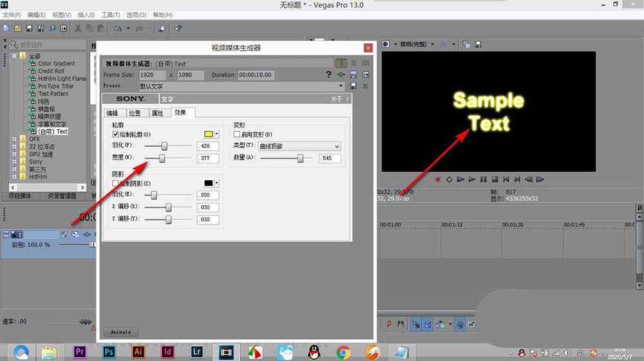Go to start of project

[506, 180]
